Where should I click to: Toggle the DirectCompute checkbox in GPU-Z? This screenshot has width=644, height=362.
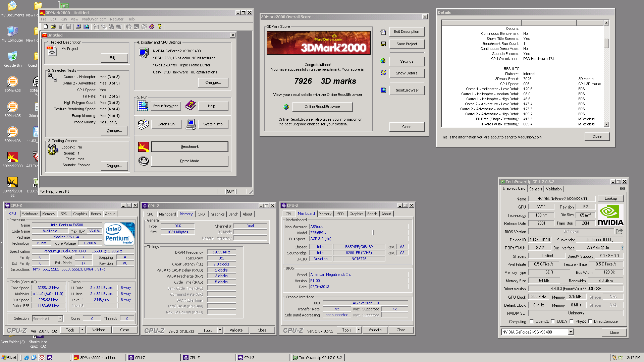(x=590, y=321)
